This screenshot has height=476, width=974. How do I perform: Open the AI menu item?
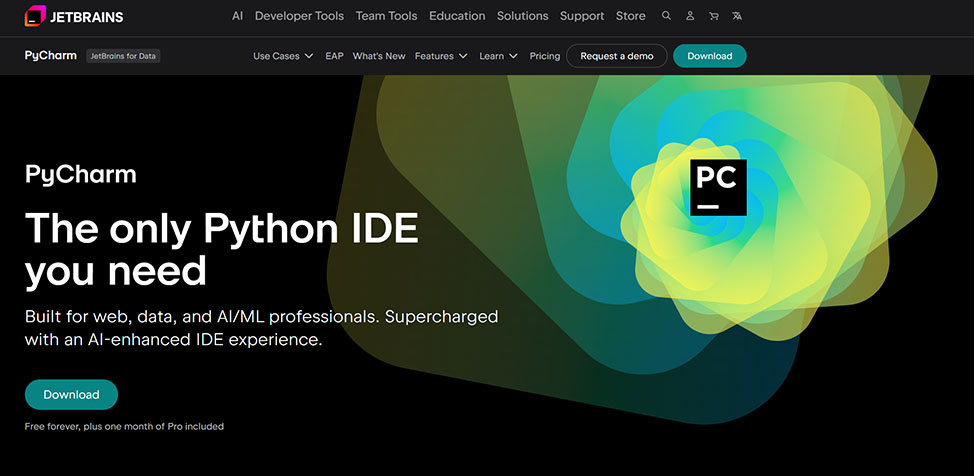(237, 16)
